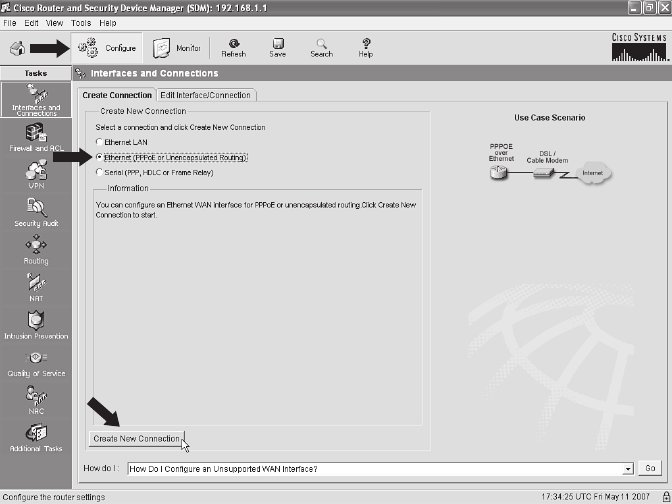Select Serial PPP, HDLC or Frame Relay option
Viewport: 672px width, 504px height.
tap(99, 172)
